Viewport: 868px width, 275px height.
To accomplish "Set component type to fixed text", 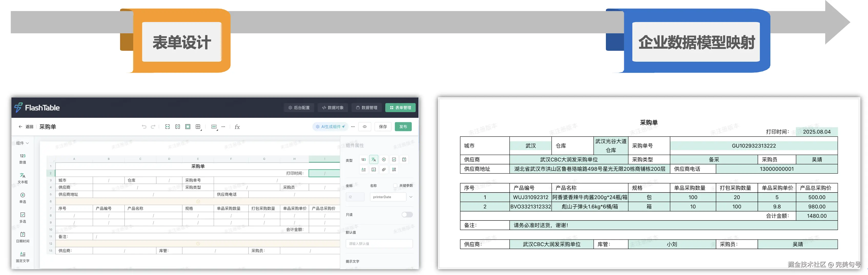I will (x=364, y=170).
